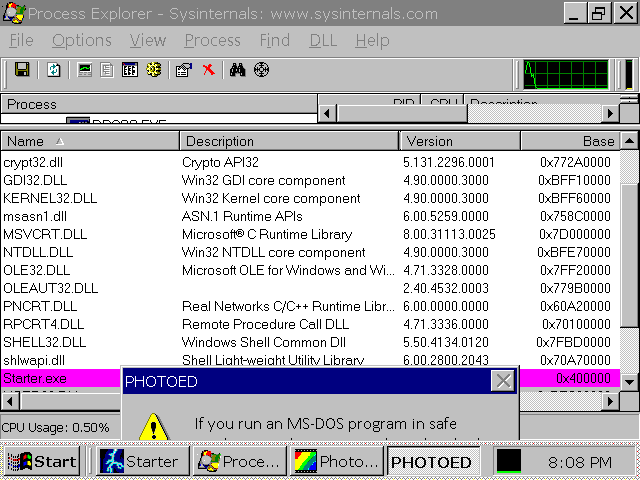The image size is (640, 480).
Task: Click left arrow of lower pane horizontal scrollbar
Action: (10, 402)
